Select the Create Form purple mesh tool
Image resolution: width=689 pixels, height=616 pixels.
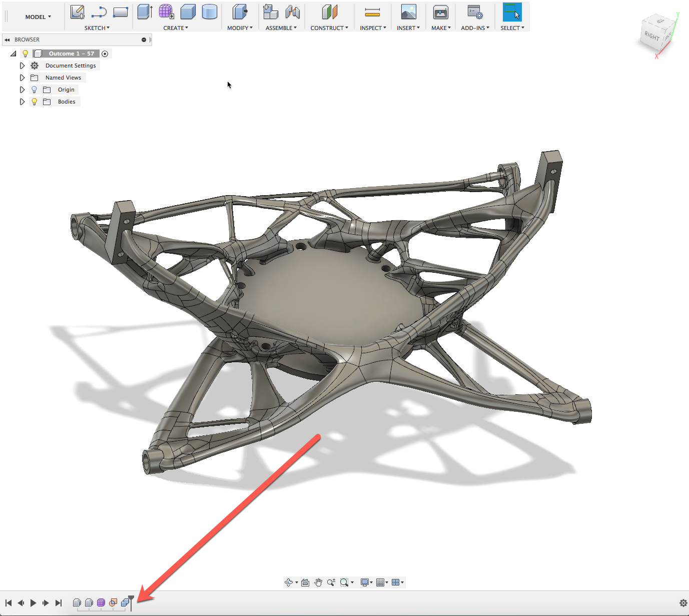[x=166, y=12]
